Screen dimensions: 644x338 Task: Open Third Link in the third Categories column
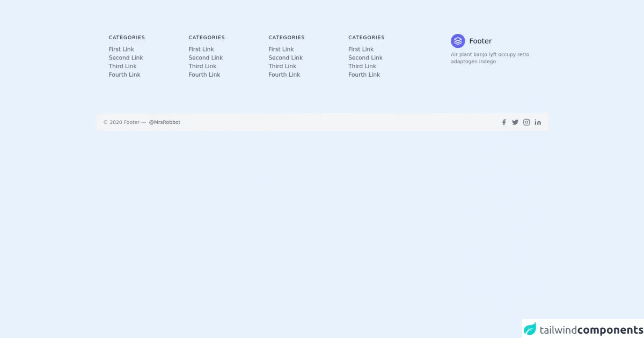[282, 67]
